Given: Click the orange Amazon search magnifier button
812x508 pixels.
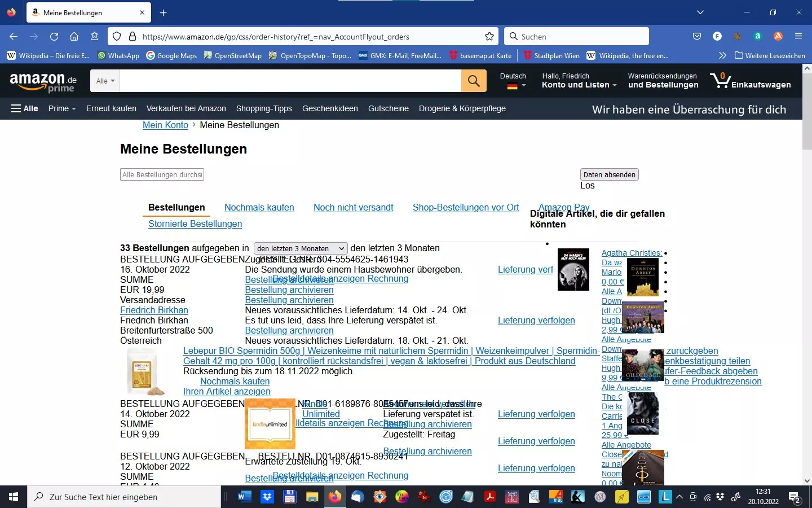Looking at the screenshot, I should click(x=474, y=81).
